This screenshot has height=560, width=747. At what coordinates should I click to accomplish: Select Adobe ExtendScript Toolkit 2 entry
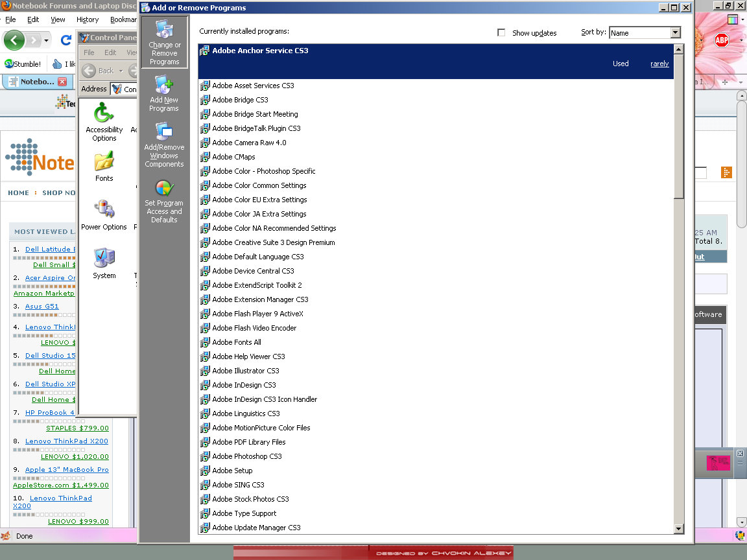click(257, 286)
